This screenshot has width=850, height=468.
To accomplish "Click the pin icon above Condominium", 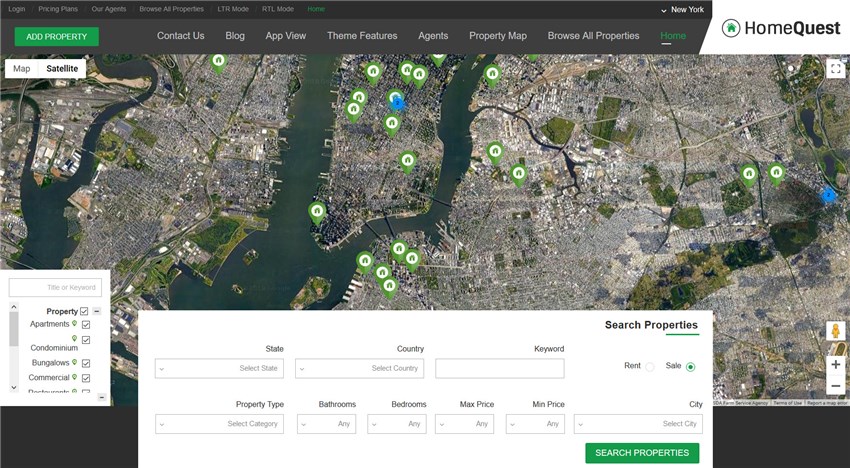I will coord(75,338).
